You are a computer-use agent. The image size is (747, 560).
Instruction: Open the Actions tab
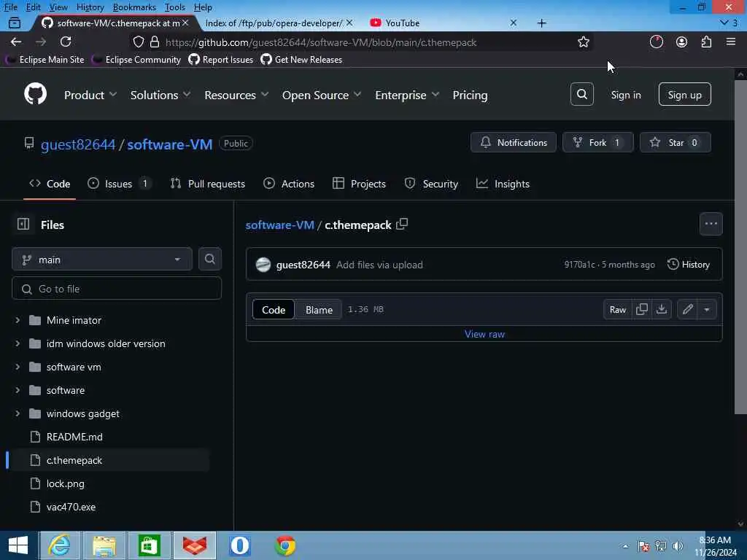click(289, 183)
